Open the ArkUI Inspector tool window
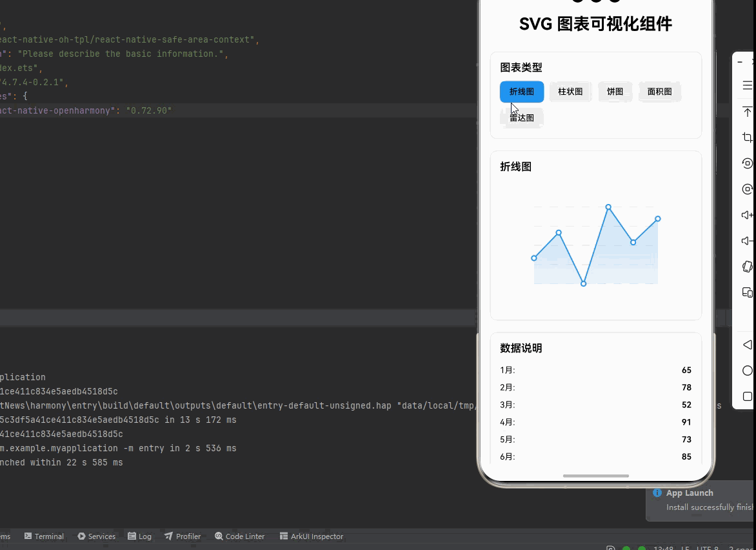Screen dimensions: 756x550 312,536
